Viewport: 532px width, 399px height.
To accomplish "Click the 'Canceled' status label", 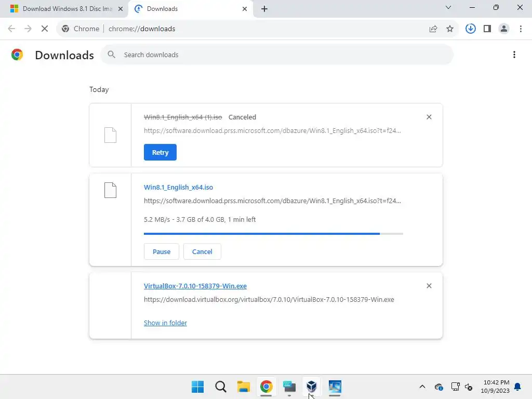I will pos(242,117).
